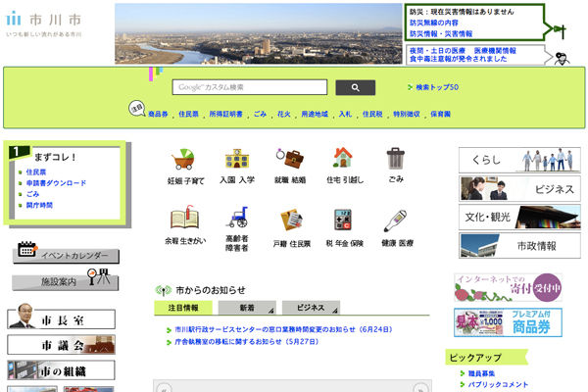The width and height of the screenshot is (588, 392).
Task: Open 住民票 in the まずコレ box
Action: (36, 172)
